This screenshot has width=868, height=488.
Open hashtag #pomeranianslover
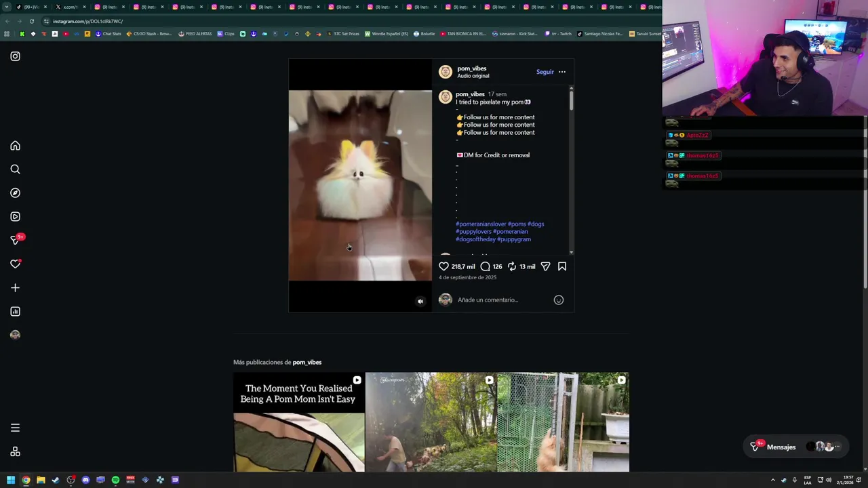click(481, 224)
